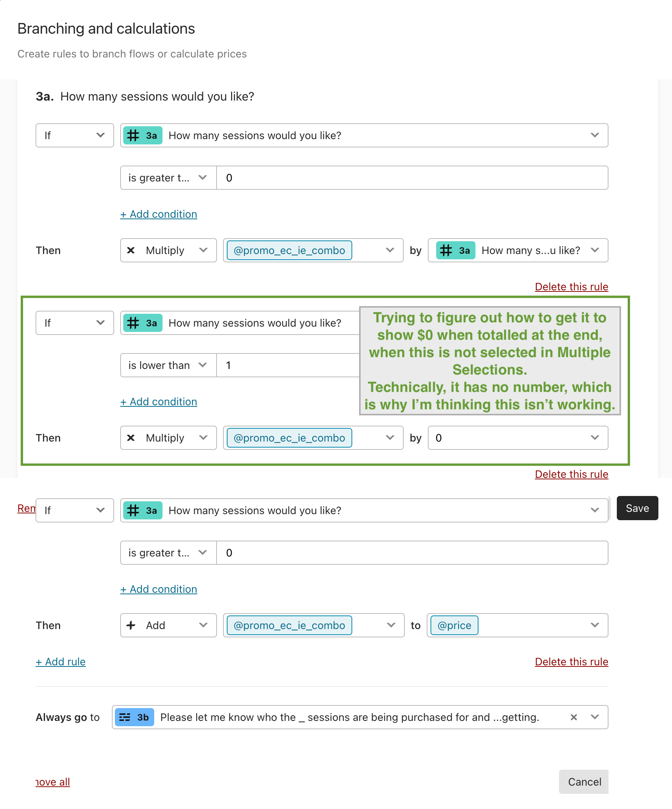The width and height of the screenshot is (672, 809).
Task: Open the second rule's If dropdown
Action: point(75,323)
